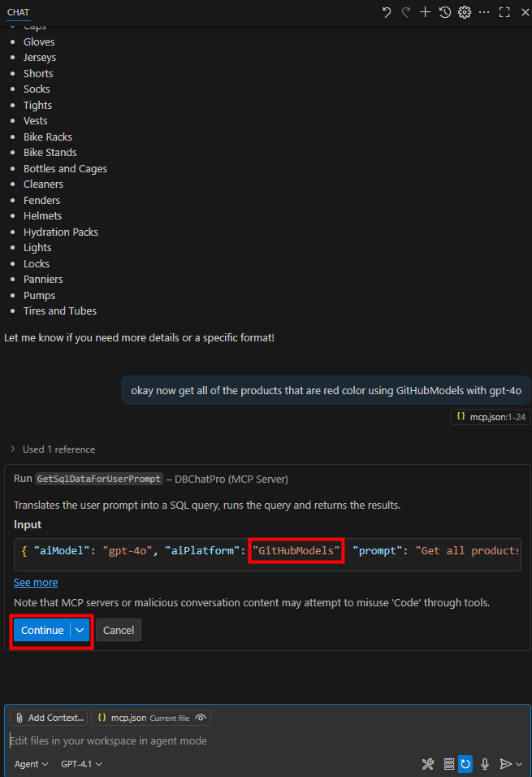Click the Locks list item
Image resolution: width=532 pixels, height=777 pixels.
[x=37, y=264]
